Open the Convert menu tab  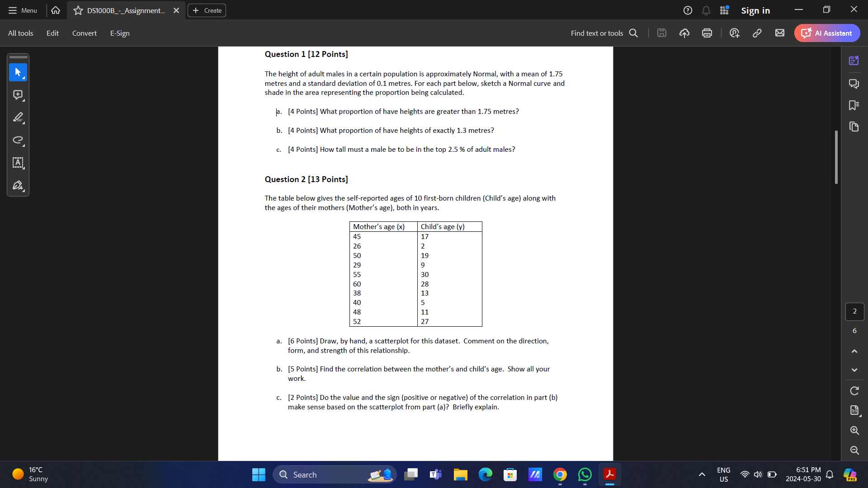(84, 33)
